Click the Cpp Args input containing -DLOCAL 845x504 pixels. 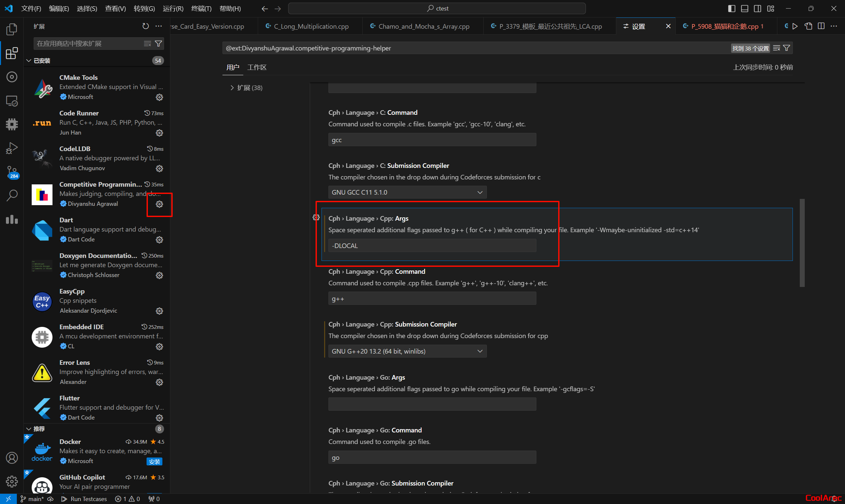[432, 245]
